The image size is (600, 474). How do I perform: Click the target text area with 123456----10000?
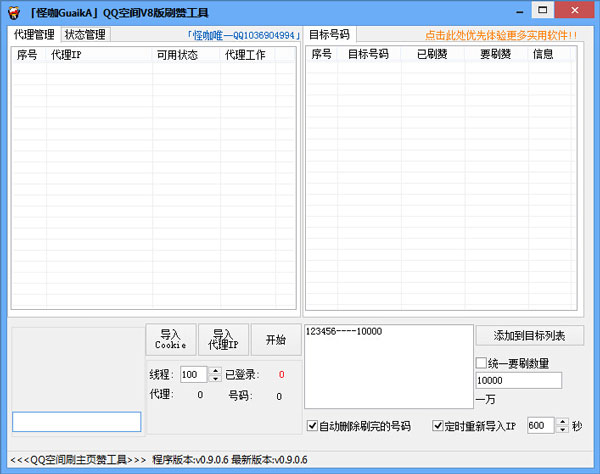coord(389,366)
